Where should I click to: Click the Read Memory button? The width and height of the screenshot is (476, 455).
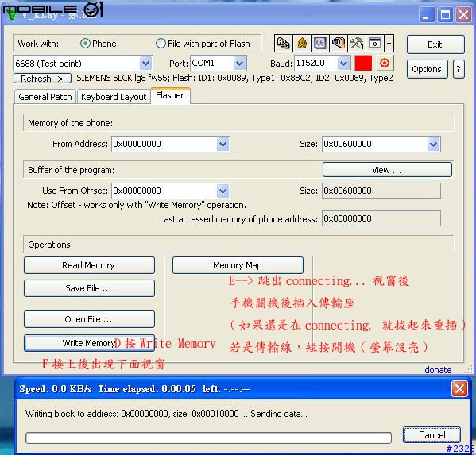(x=89, y=265)
